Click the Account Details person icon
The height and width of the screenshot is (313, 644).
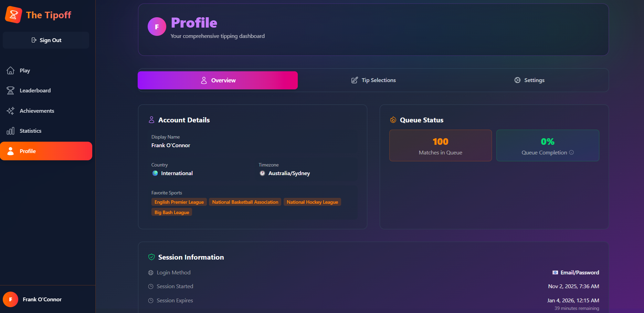[151, 120]
